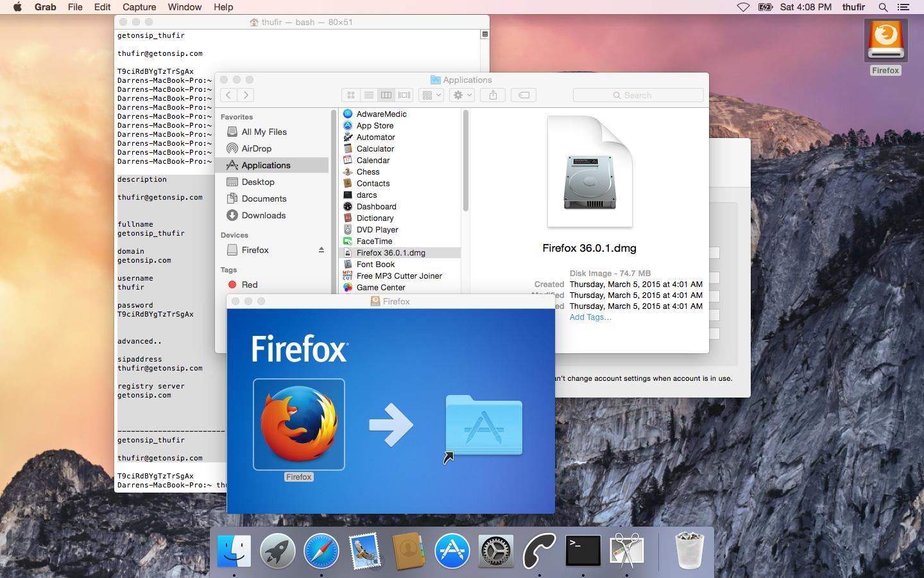Launch Launchpad rocket icon in Dock
The height and width of the screenshot is (578, 924).
(278, 551)
